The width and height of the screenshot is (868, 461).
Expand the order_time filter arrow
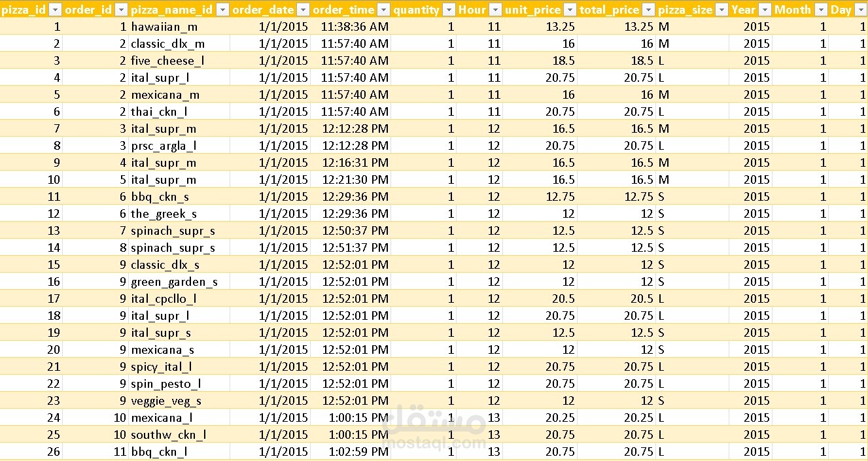click(383, 10)
